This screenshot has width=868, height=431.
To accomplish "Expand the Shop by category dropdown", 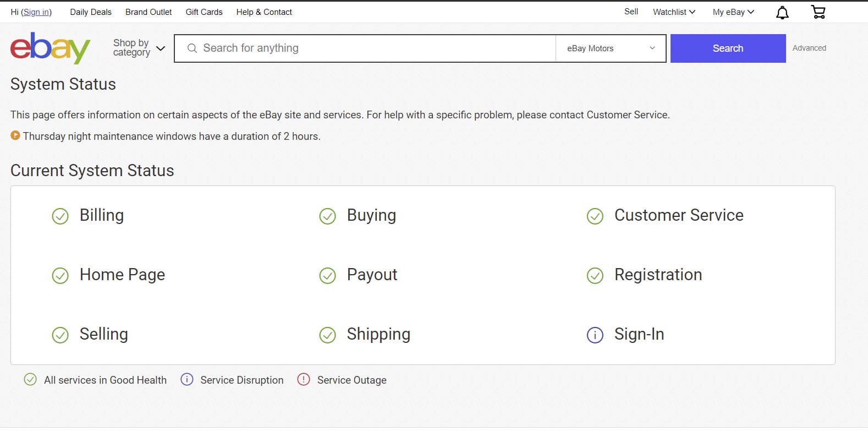I will point(139,48).
